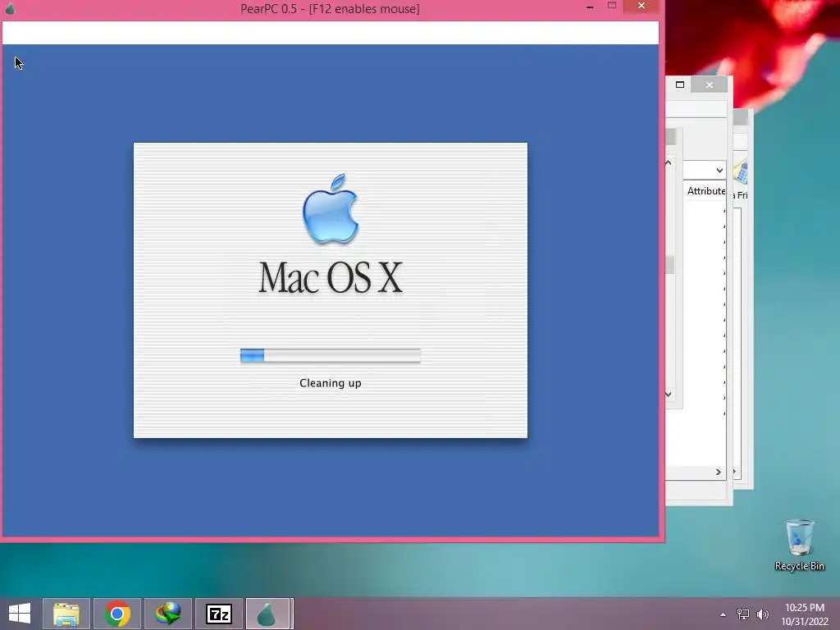Viewport: 840px width, 630px height.
Task: Open Internet Download Manager taskbar icon
Action: (168, 614)
